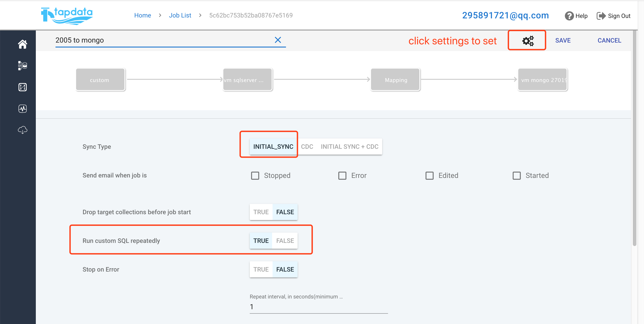
Task: Set Drop target collections to FALSE
Action: (x=285, y=212)
